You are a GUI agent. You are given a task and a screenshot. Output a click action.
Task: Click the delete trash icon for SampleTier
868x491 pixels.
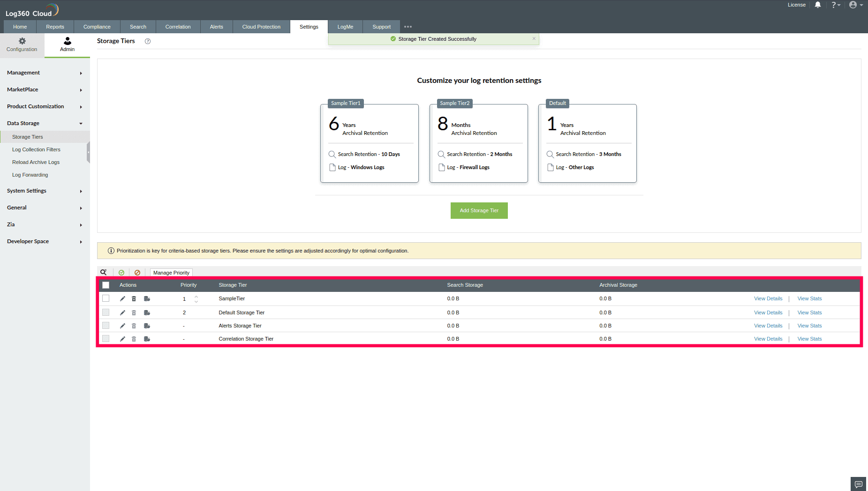(x=134, y=298)
